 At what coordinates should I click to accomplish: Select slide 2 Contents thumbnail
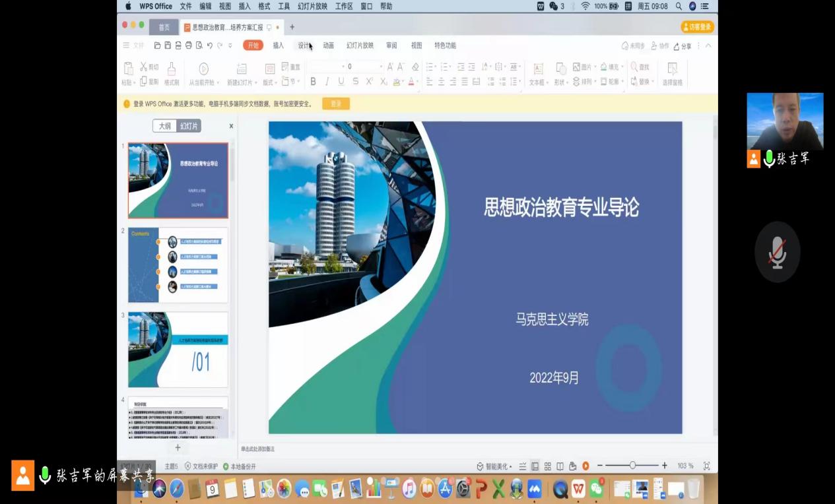178,265
